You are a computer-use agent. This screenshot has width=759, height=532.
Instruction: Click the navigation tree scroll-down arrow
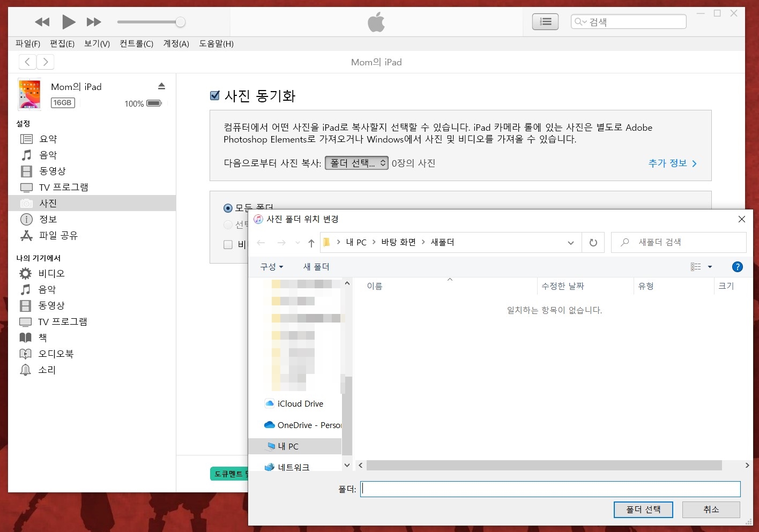pos(347,466)
